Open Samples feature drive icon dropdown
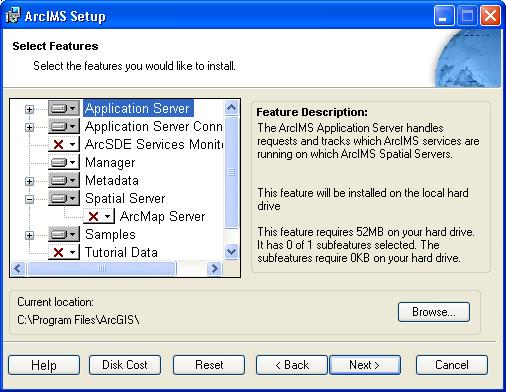Screen dimensions: 506x392 pos(64,234)
